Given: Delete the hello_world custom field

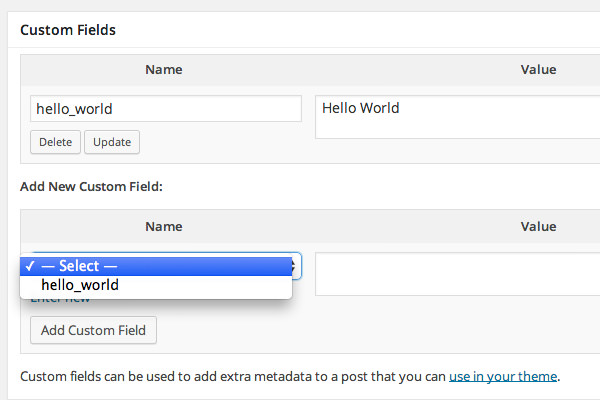Looking at the screenshot, I should tap(55, 142).
